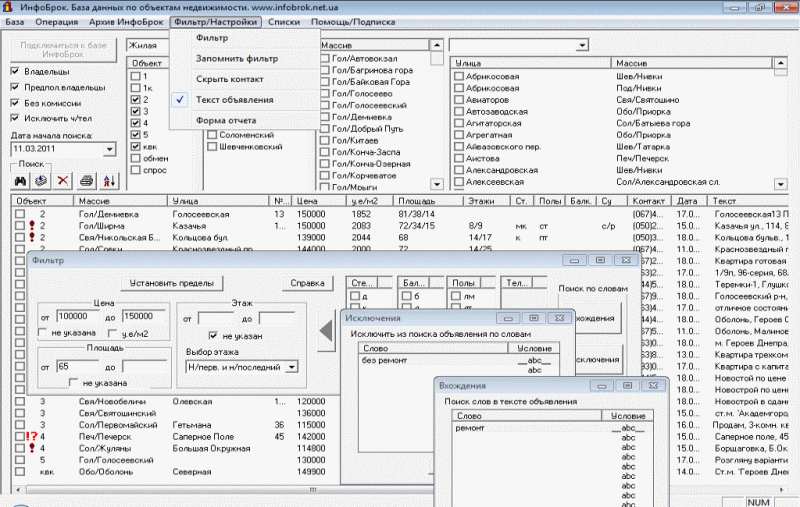
Task: Click the Площадь от field with 65
Action: point(78,367)
